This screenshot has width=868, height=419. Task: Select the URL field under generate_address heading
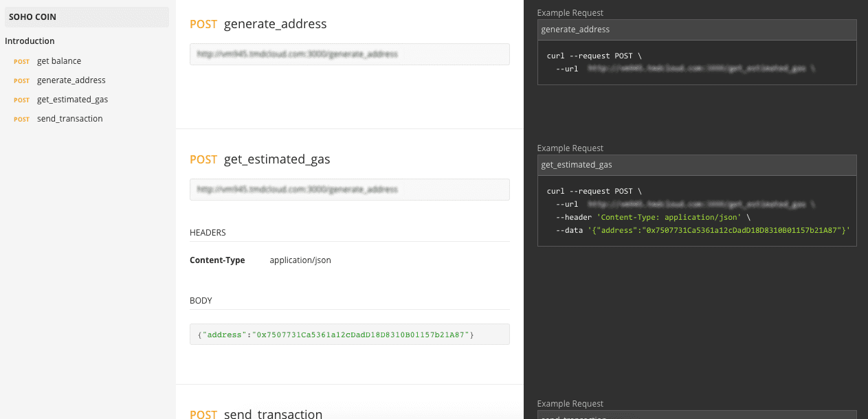(349, 54)
